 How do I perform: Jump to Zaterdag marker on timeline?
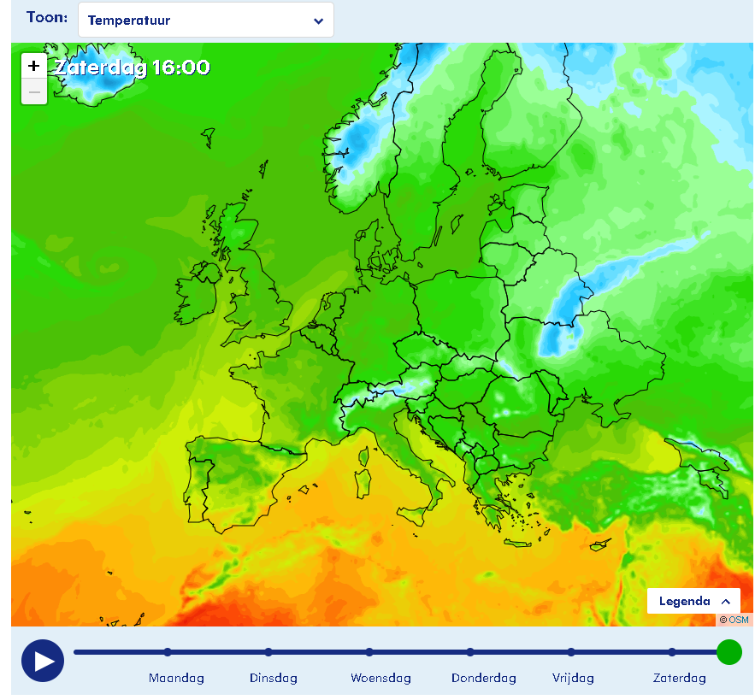[672, 652]
